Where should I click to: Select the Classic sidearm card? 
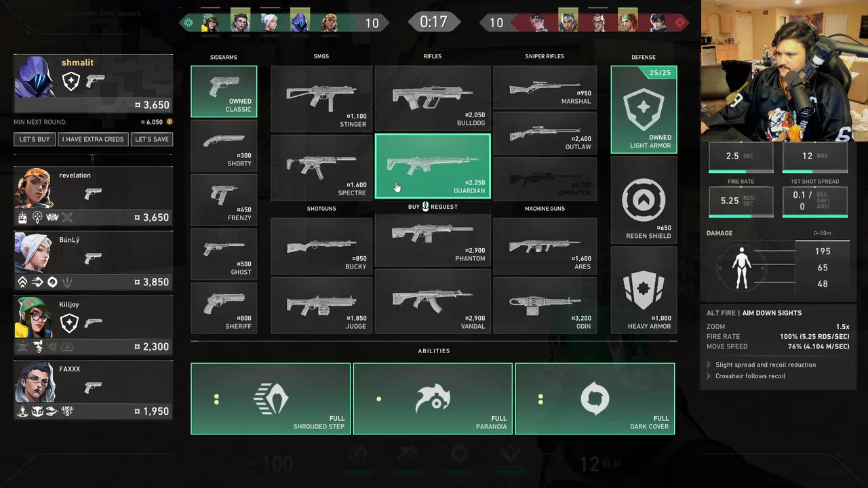(224, 91)
